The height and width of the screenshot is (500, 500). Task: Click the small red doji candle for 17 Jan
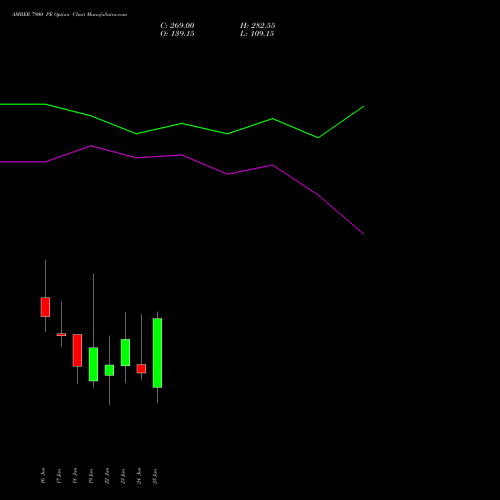tap(61, 334)
